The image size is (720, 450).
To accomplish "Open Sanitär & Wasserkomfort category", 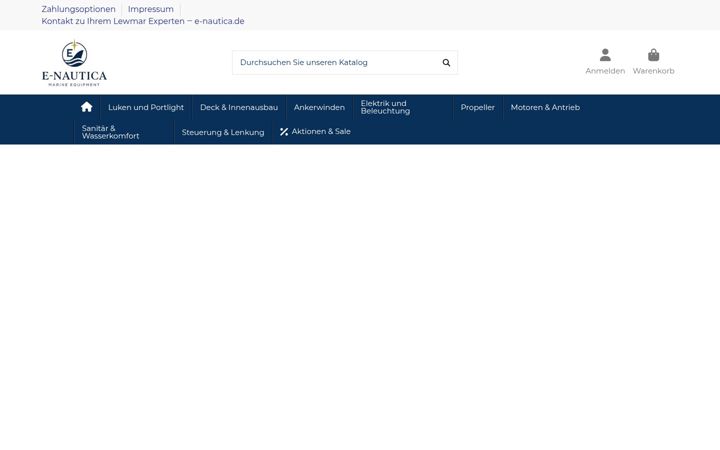I will pyautogui.click(x=110, y=132).
